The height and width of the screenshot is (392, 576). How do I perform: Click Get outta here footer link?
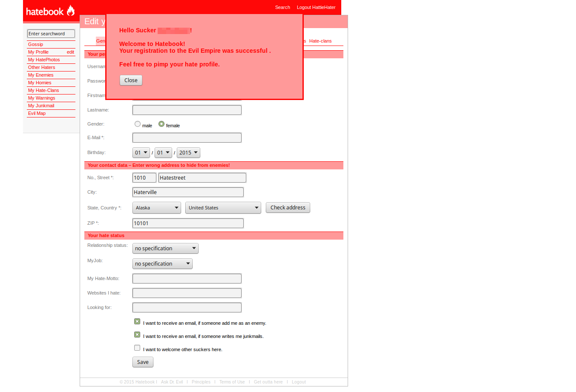[268, 382]
